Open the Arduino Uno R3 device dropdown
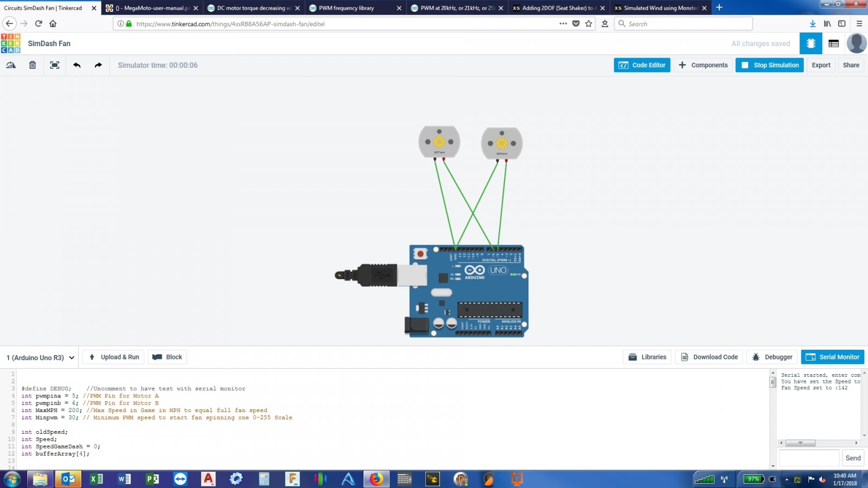 (x=40, y=357)
